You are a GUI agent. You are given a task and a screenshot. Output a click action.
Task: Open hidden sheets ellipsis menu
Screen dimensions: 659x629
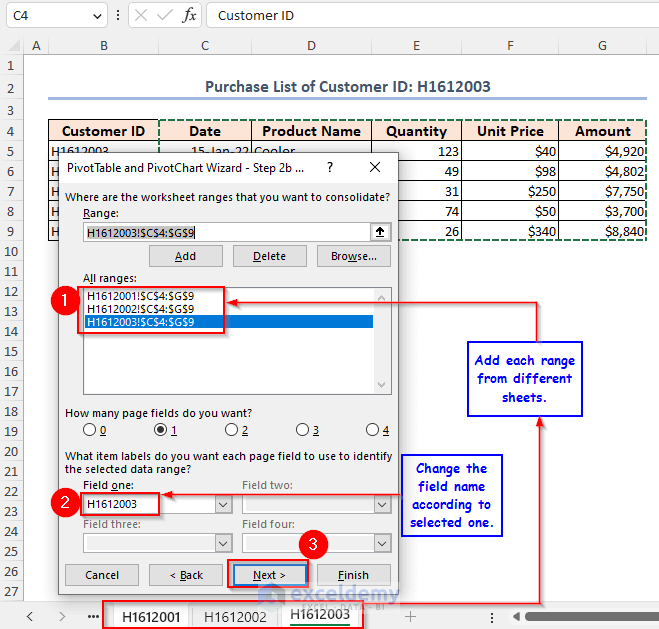click(x=93, y=617)
